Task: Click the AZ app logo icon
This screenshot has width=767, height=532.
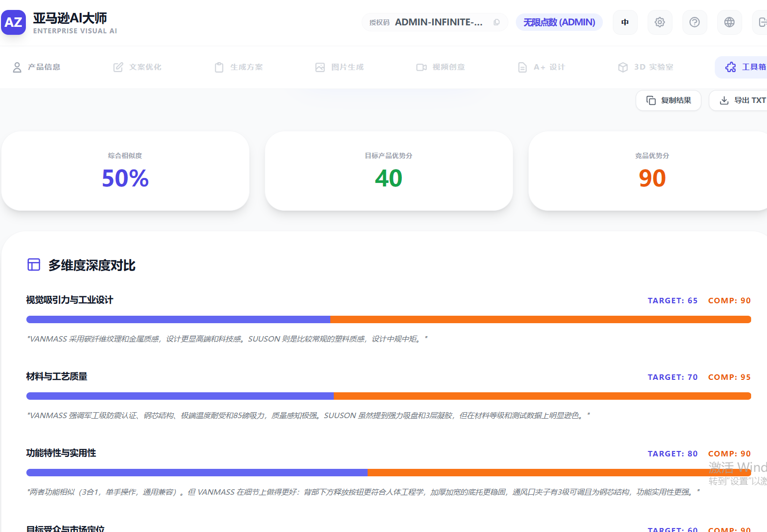Action: (13, 22)
